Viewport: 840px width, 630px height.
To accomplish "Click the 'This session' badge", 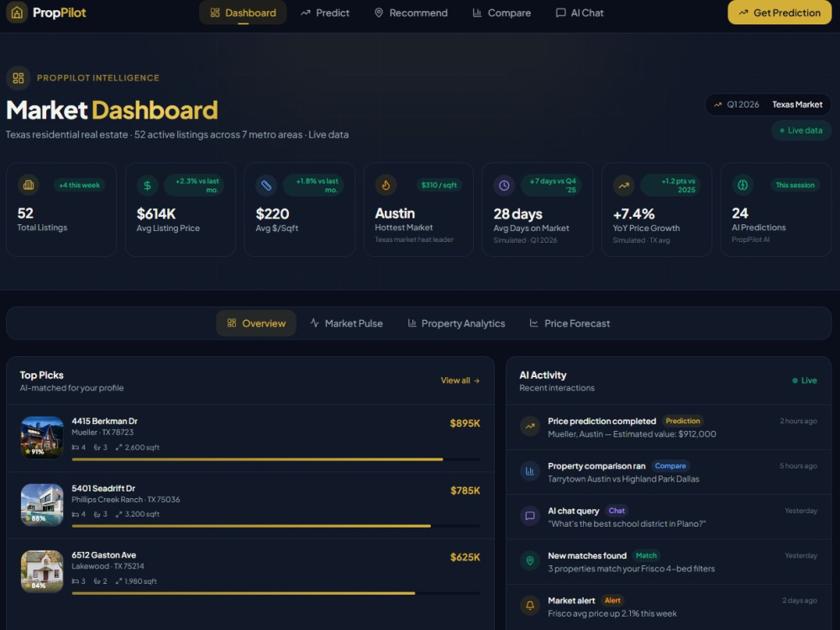I will click(795, 186).
